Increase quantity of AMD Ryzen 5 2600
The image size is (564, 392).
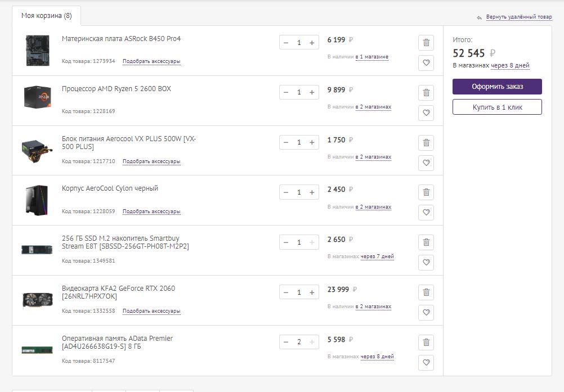click(x=312, y=92)
